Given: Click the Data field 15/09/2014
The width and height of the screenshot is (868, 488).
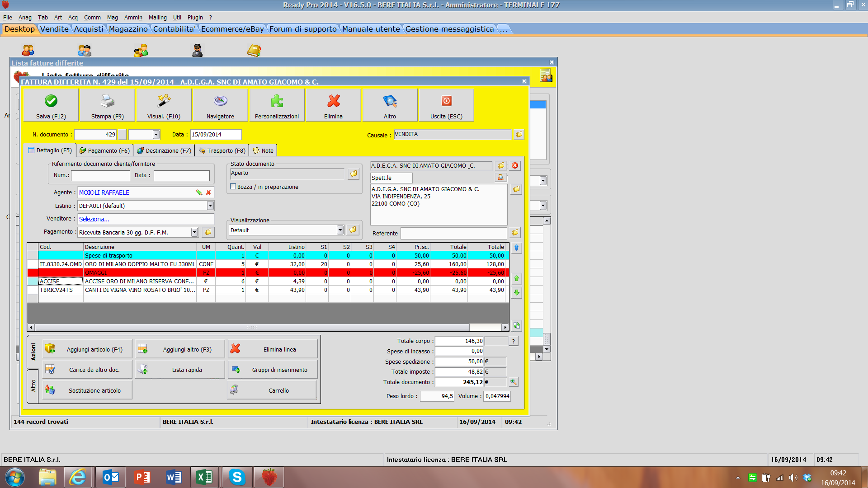Looking at the screenshot, I should (x=216, y=135).
